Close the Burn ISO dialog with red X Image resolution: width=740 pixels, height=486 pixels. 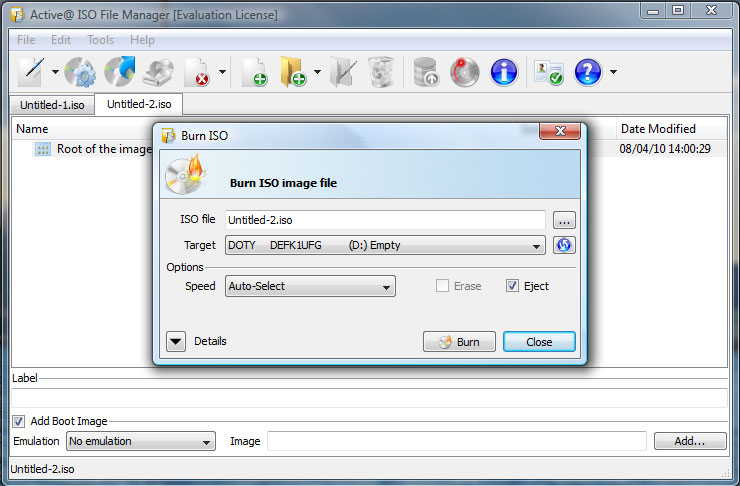point(560,131)
